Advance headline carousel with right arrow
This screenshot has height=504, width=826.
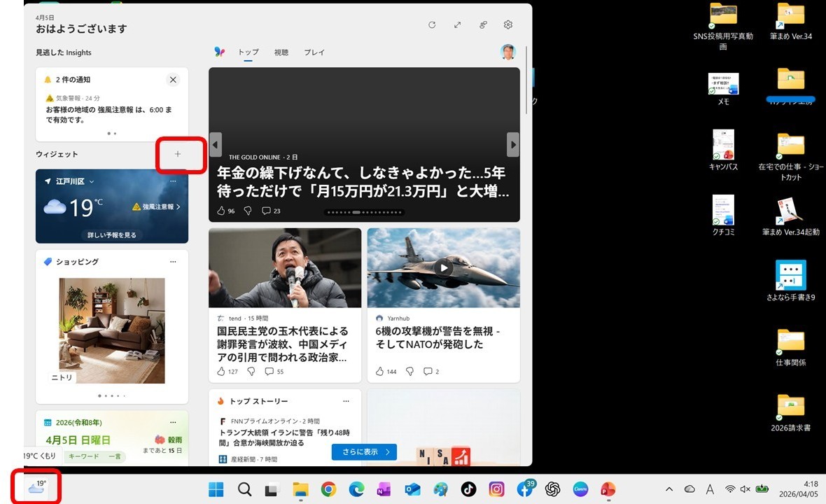coord(513,145)
